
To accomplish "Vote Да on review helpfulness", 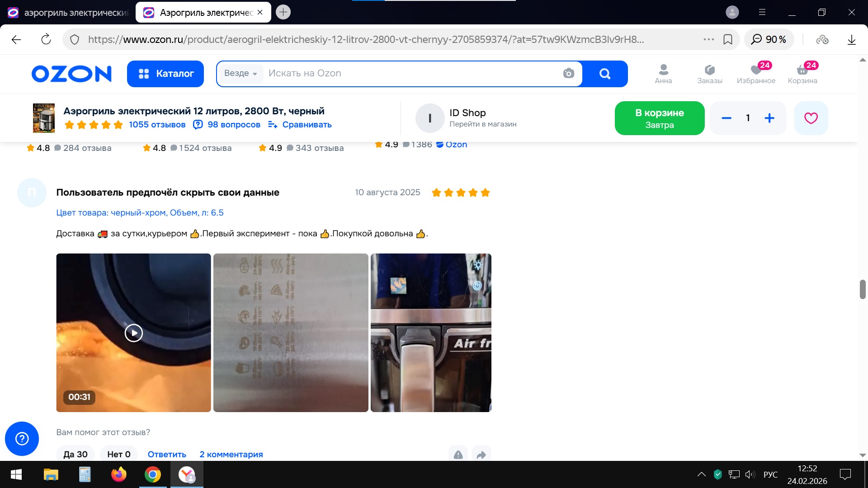I will pos(75,454).
